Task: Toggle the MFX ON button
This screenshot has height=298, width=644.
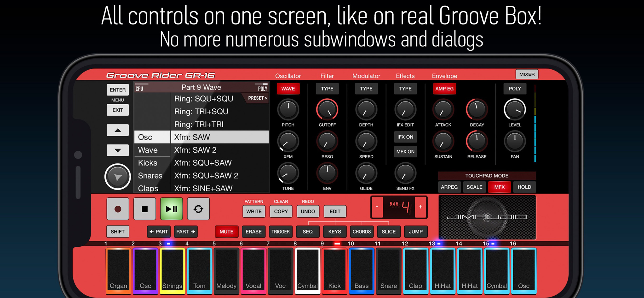Action: click(x=405, y=151)
